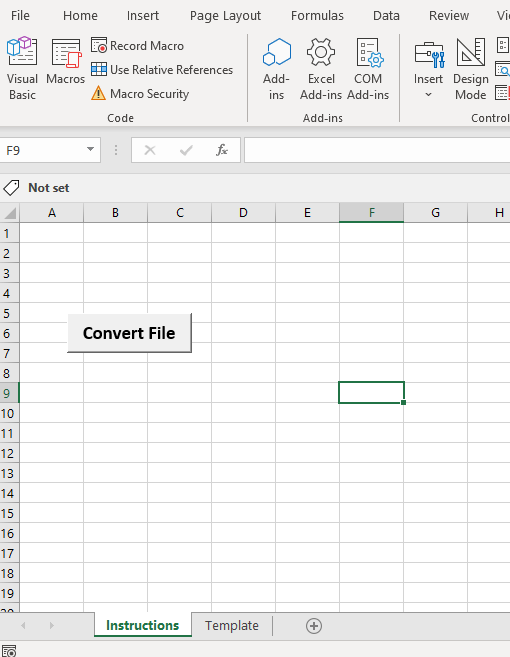
Task: Select column A header
Action: point(52,213)
